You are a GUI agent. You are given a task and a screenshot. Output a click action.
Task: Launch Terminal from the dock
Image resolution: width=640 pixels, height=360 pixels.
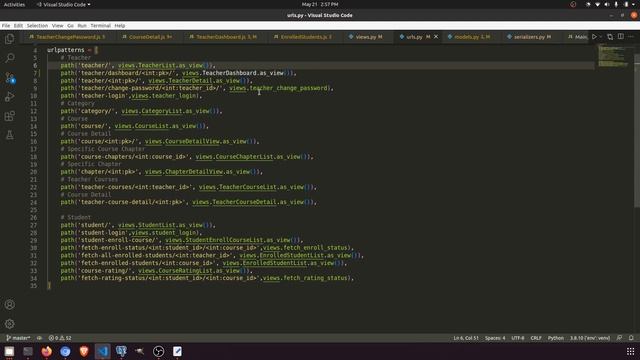pos(28,351)
